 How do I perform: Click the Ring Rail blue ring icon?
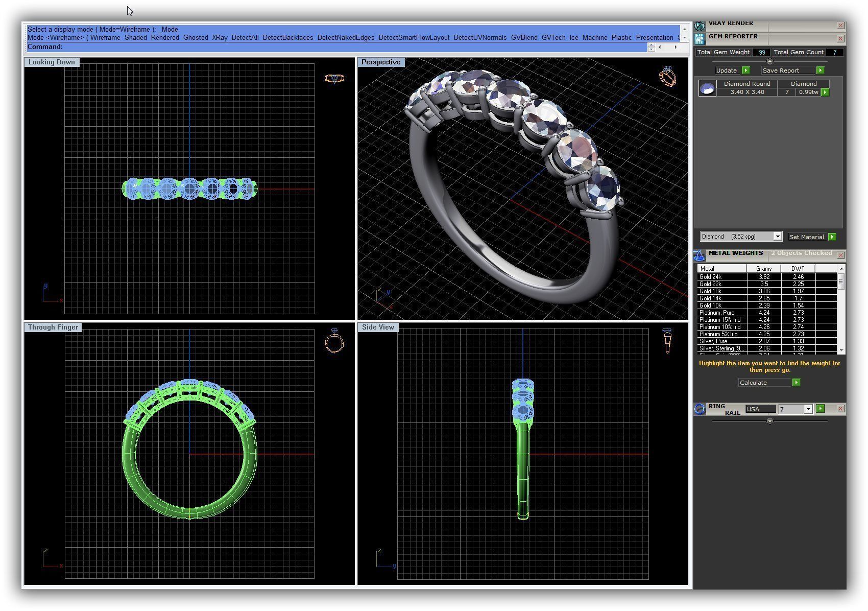(700, 409)
